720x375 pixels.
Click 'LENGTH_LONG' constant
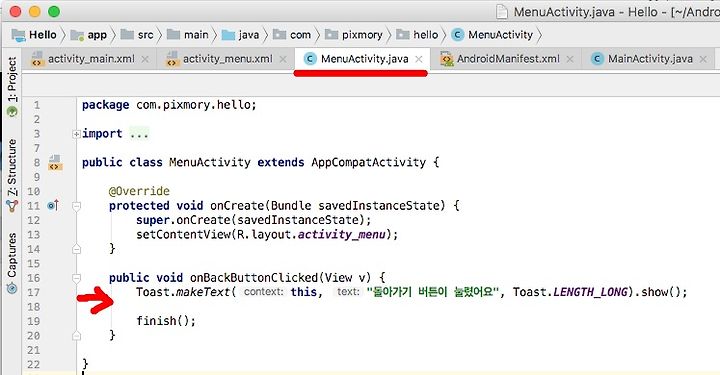point(591,292)
